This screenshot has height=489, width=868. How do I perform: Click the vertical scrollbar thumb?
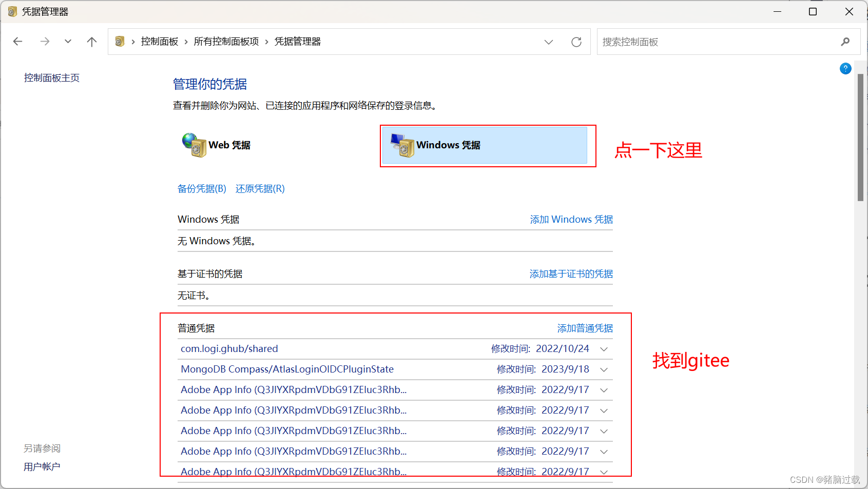(x=860, y=138)
